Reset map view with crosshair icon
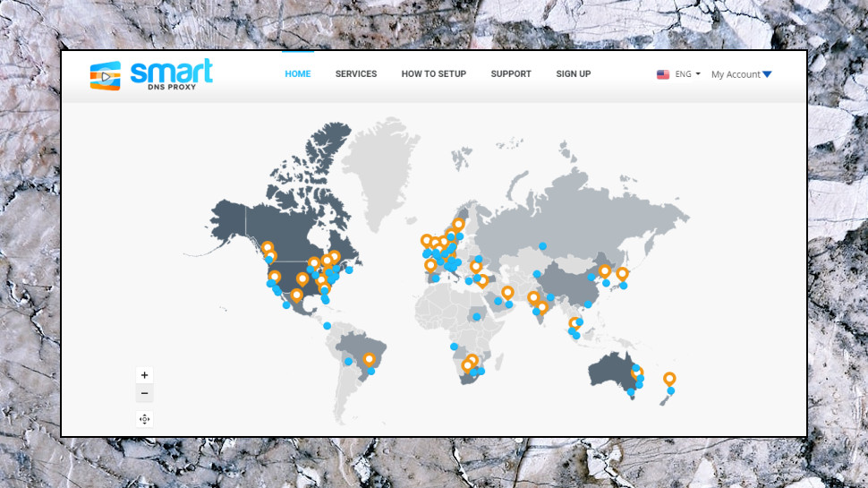The height and width of the screenshot is (488, 868). tap(144, 419)
